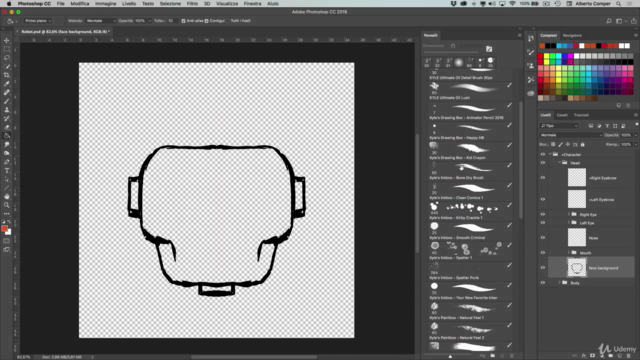Viewport: 640px width, 360px height.
Task: Hide the Left Eyebrow layer
Action: pos(543,200)
